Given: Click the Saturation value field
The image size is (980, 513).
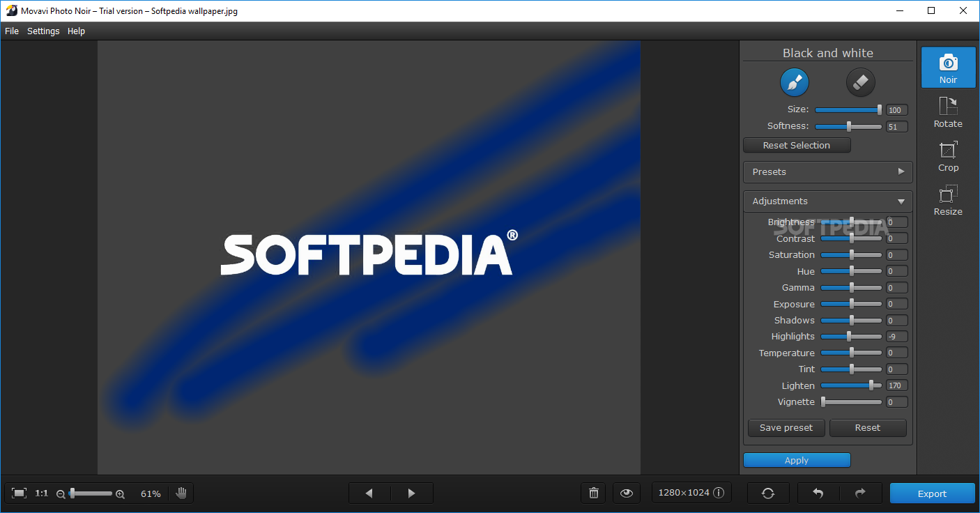Looking at the screenshot, I should point(896,255).
